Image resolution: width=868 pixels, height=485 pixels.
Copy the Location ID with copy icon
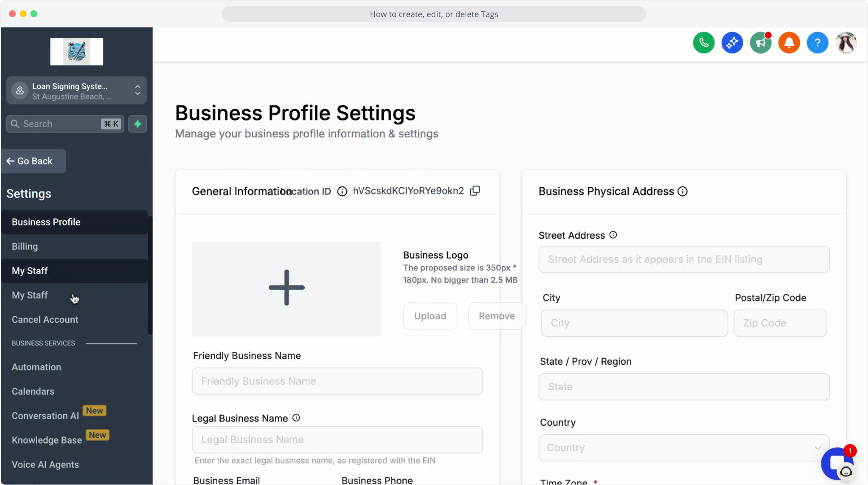475,191
